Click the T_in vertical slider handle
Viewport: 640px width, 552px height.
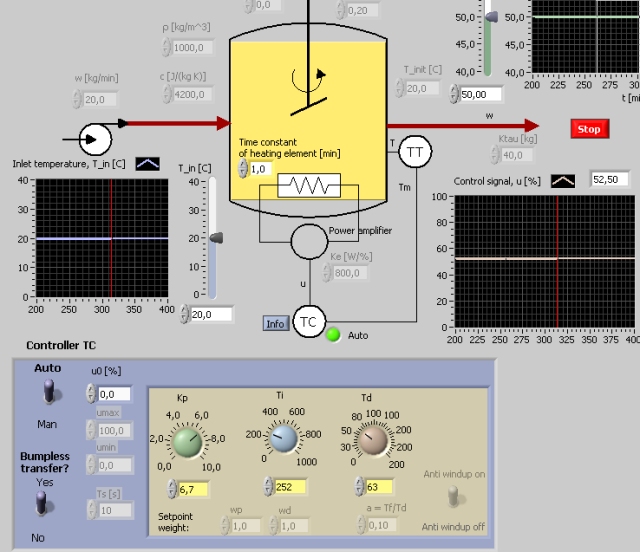click(216, 238)
